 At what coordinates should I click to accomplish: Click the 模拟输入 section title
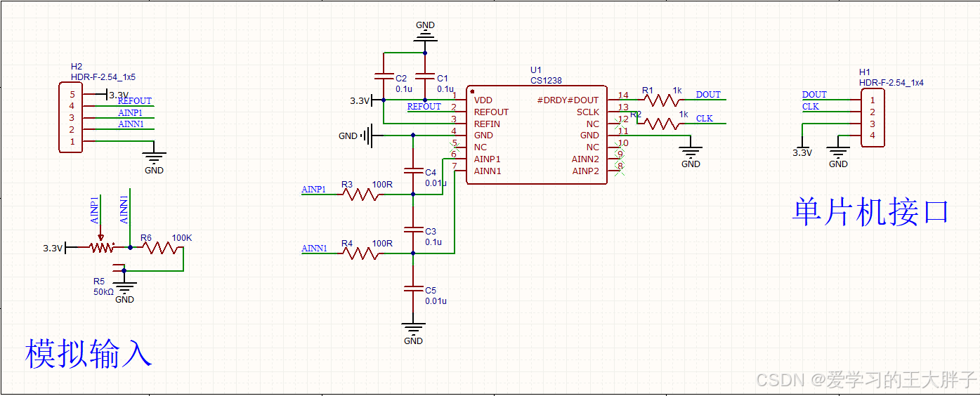[x=89, y=354]
